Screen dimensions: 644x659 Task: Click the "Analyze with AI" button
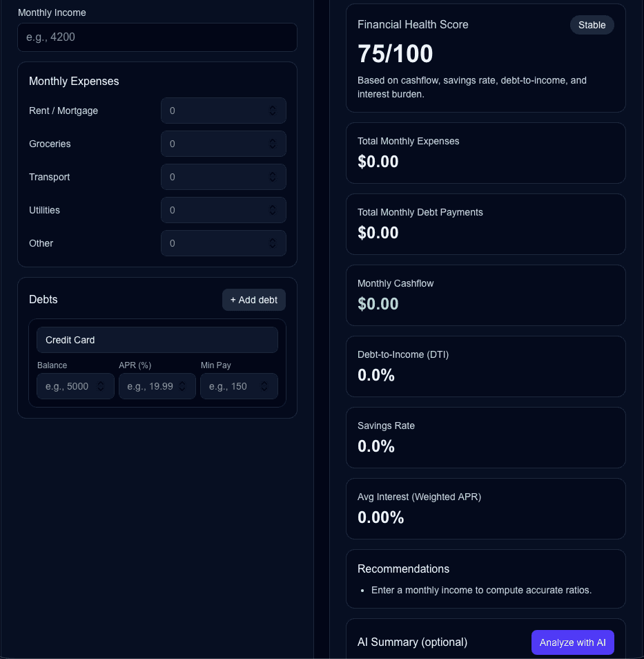pos(572,642)
